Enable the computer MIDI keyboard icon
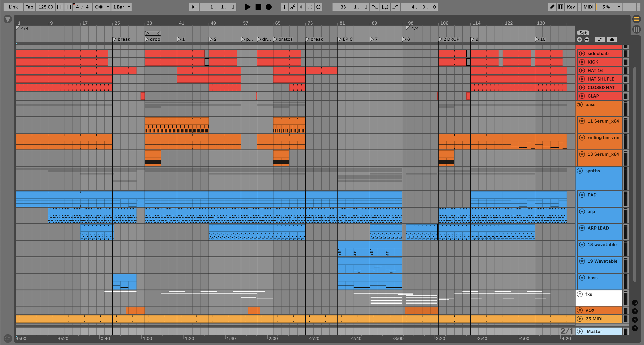The width and height of the screenshot is (644, 345). [x=561, y=7]
